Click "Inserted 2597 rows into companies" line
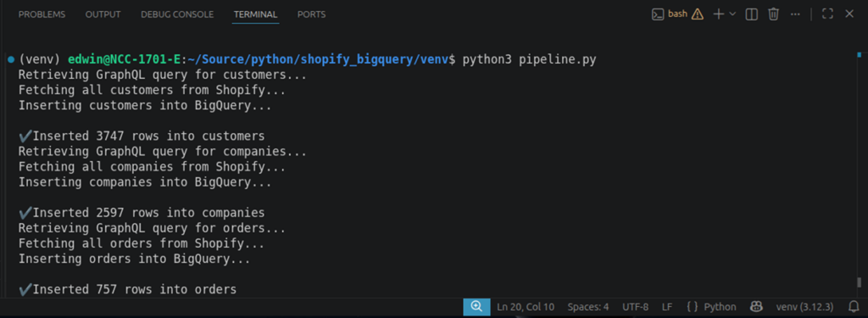This screenshot has width=868, height=318. tap(142, 213)
